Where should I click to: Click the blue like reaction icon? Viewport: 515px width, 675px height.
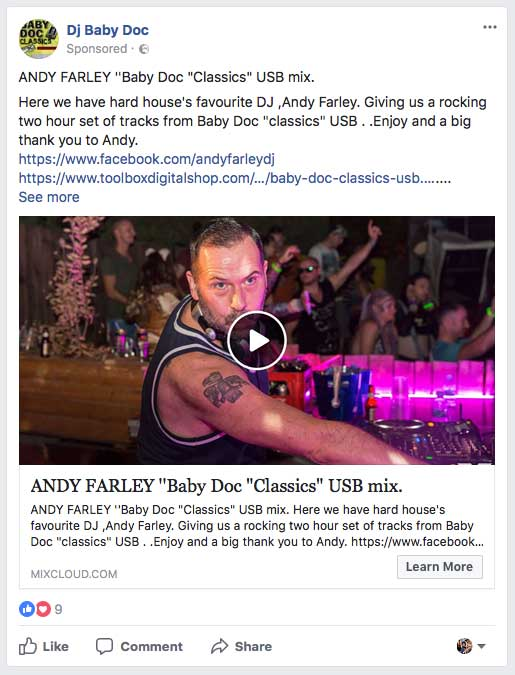[x=27, y=609]
